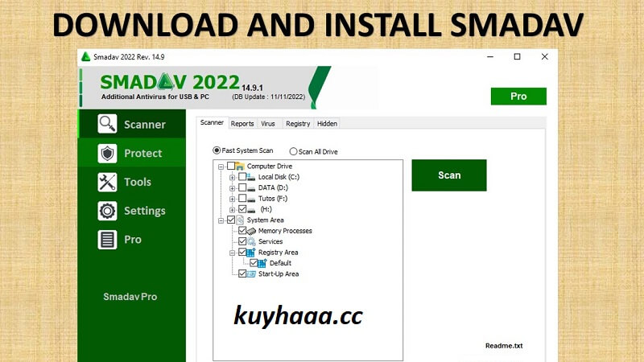
Task: Click the Protect shield icon
Action: [x=107, y=153]
